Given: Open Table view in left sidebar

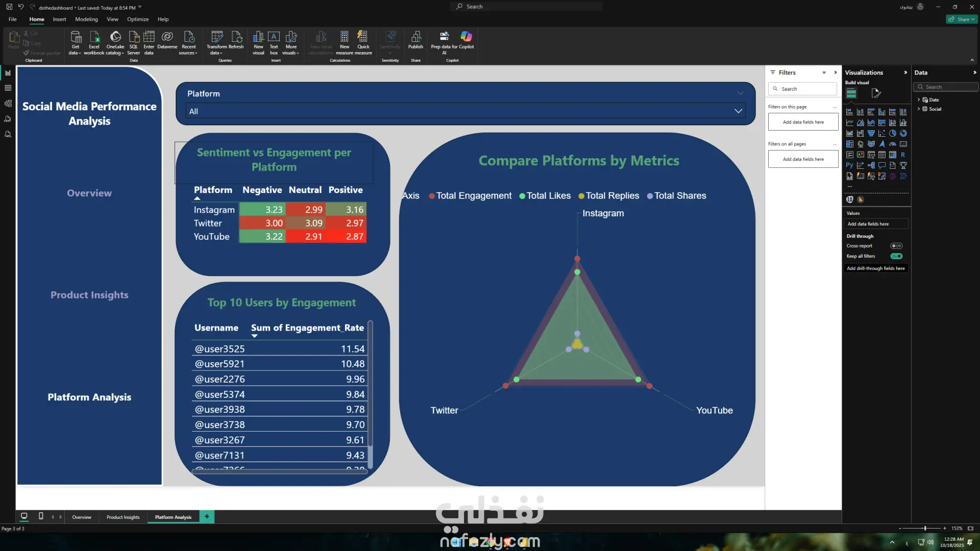Looking at the screenshot, I should pos(8,88).
